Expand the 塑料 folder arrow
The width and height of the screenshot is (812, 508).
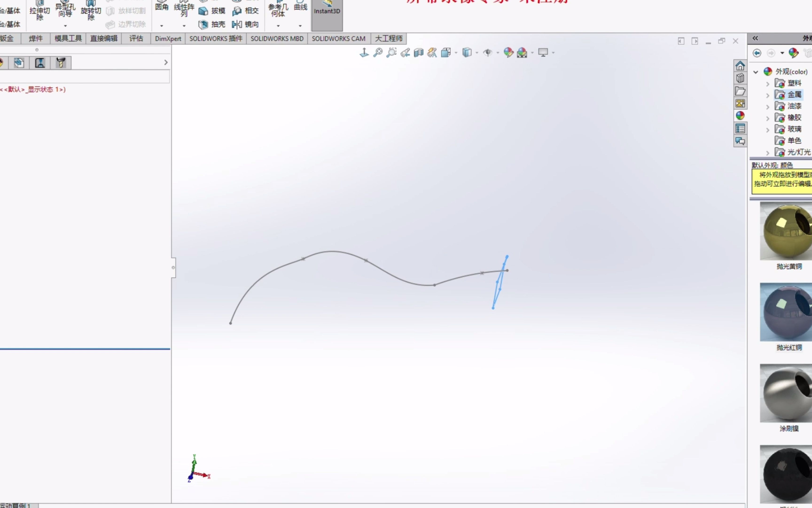coord(767,84)
